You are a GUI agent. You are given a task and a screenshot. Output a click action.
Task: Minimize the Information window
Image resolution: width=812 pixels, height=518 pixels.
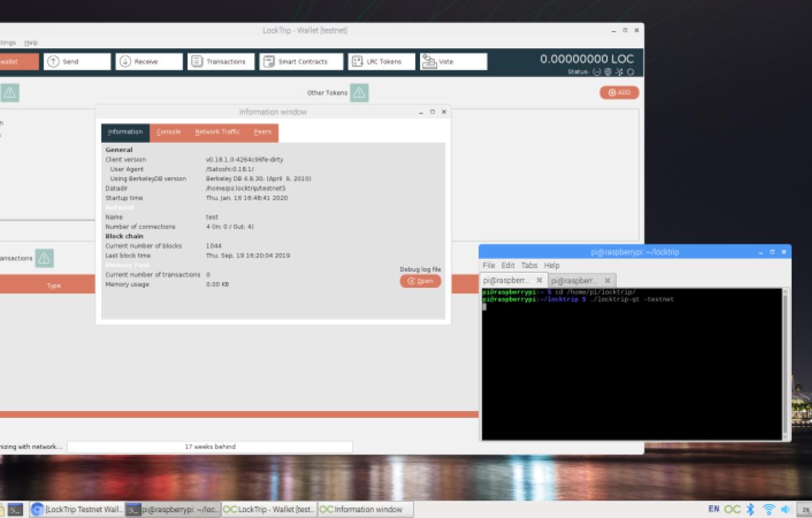click(421, 112)
